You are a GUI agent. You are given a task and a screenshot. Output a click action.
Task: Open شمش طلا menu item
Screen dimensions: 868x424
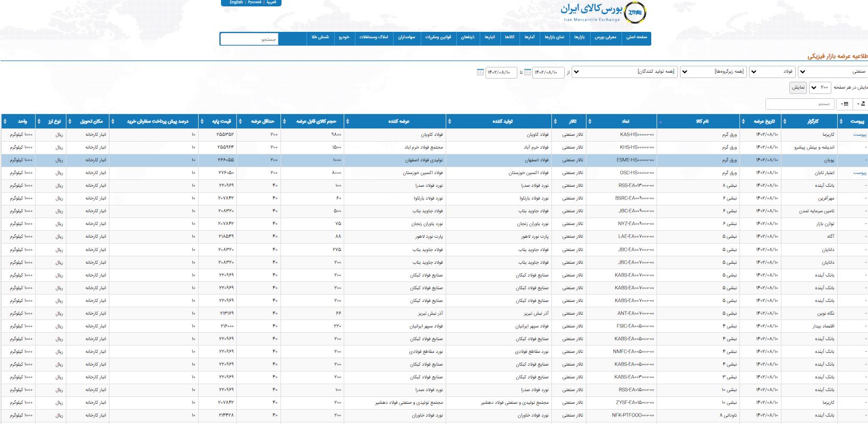[x=320, y=38]
